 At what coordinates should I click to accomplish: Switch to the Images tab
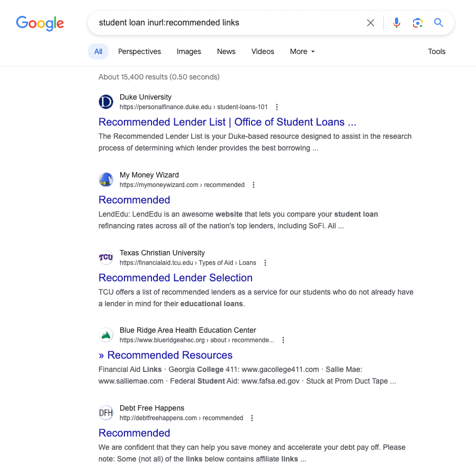[188, 51]
